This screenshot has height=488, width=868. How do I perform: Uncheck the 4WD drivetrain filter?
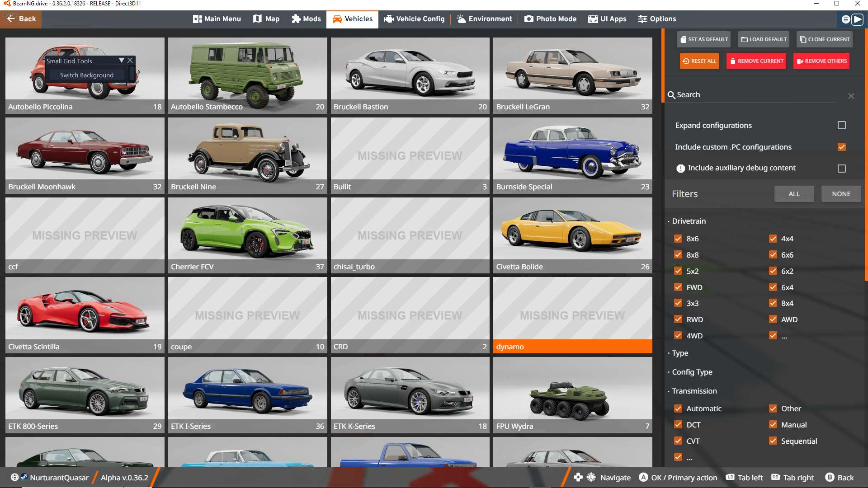[678, 336]
